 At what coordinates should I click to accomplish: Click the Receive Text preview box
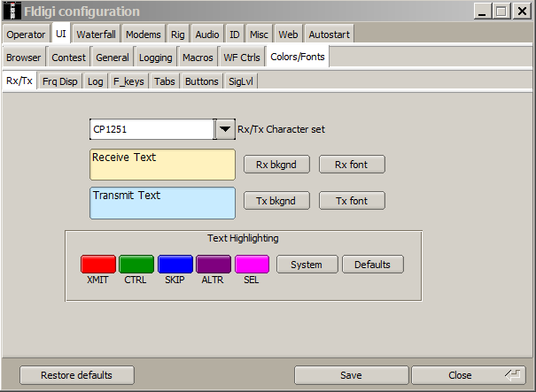click(162, 165)
